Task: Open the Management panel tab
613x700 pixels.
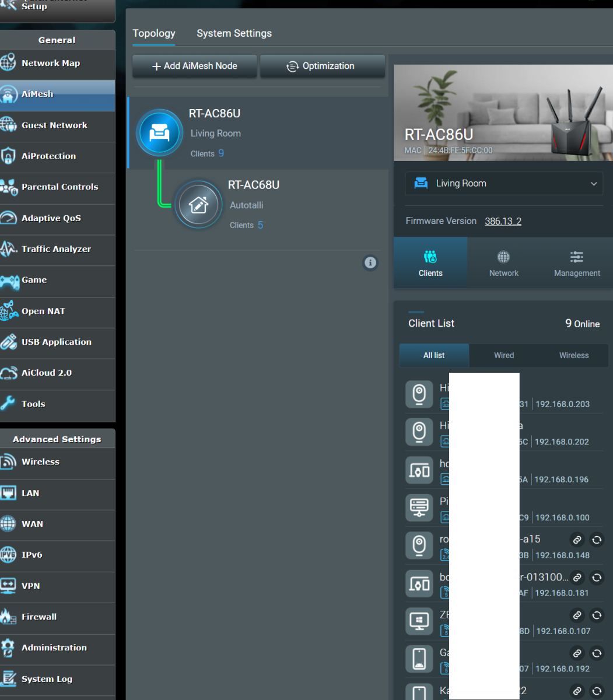Action: pos(577,263)
